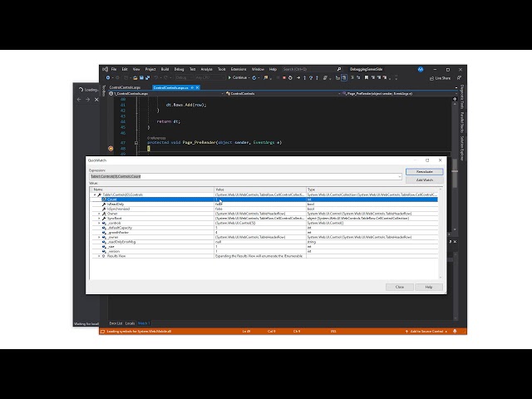Viewport: 532px width, 399px height.
Task: Open the Debug menu
Action: pos(178,69)
